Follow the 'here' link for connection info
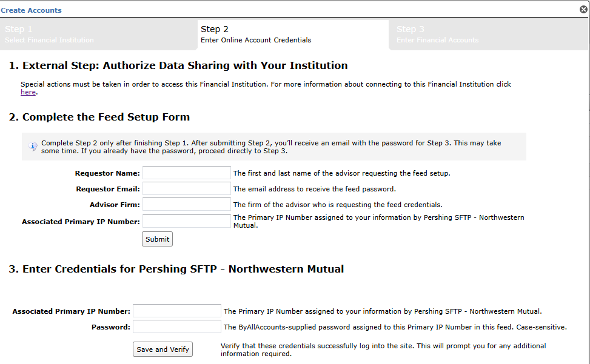The width and height of the screenshot is (590, 364). [x=28, y=92]
